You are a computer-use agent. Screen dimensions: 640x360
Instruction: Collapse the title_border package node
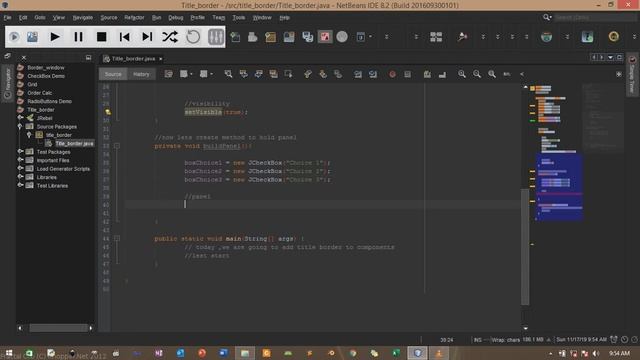[29, 134]
